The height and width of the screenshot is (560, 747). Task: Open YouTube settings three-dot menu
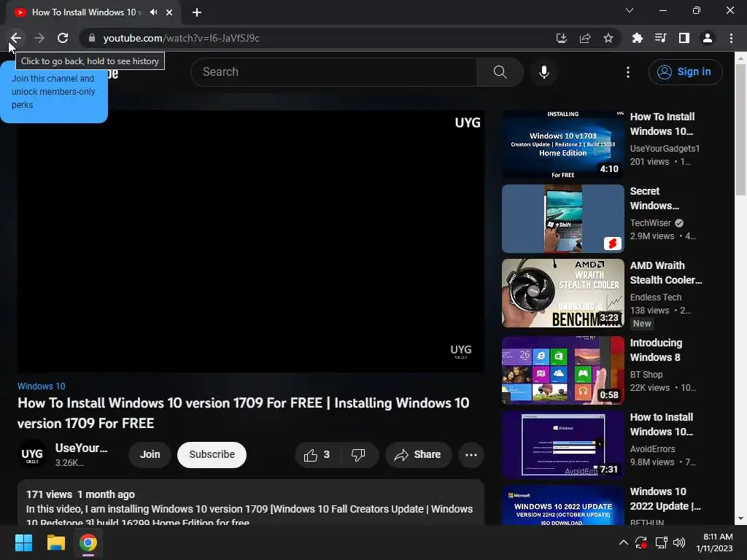pyautogui.click(x=628, y=72)
